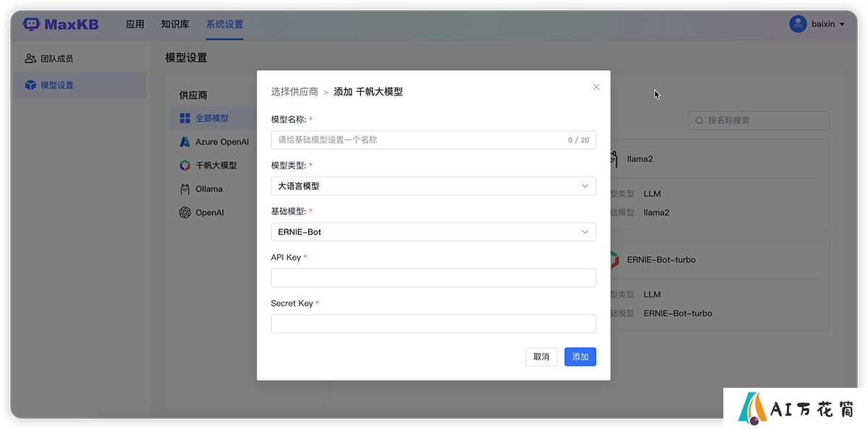Click the API Key input field

click(x=433, y=278)
